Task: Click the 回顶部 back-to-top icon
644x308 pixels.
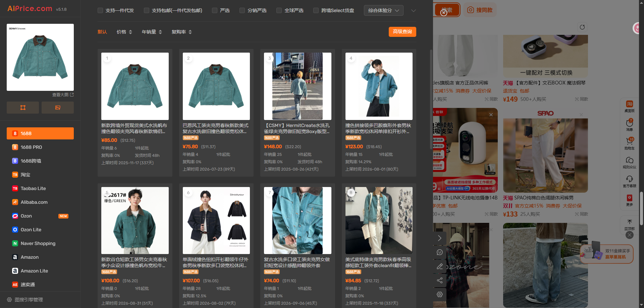Action: 630,222
